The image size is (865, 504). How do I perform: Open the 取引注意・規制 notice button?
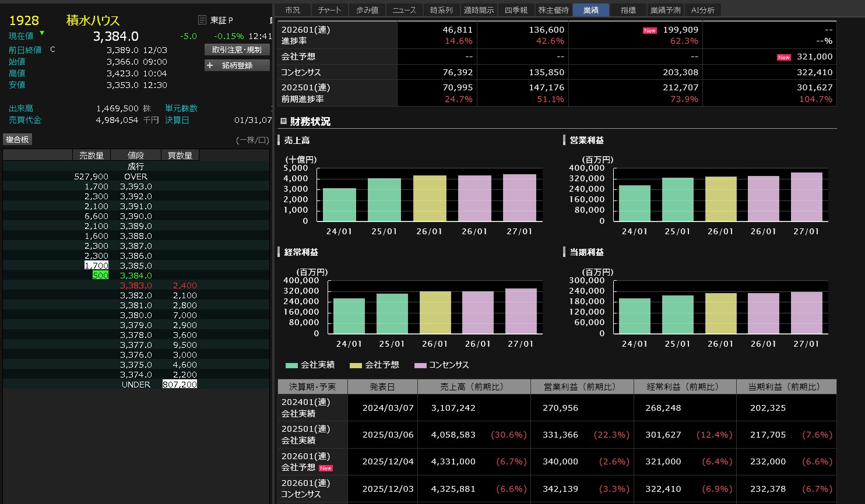click(237, 50)
